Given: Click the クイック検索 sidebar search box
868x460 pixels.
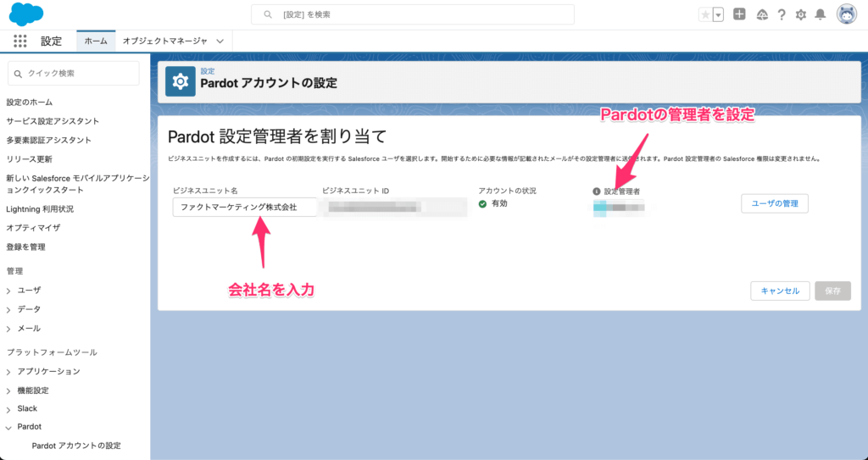Looking at the screenshot, I should 73,74.
